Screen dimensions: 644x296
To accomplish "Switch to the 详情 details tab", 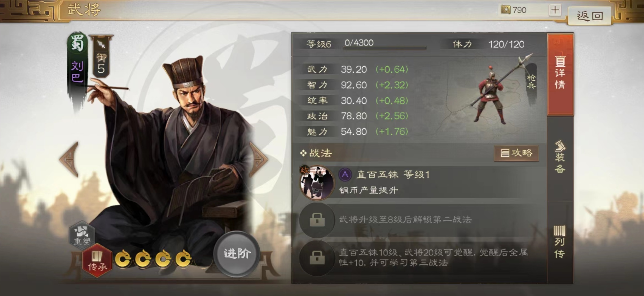I will tap(560, 74).
